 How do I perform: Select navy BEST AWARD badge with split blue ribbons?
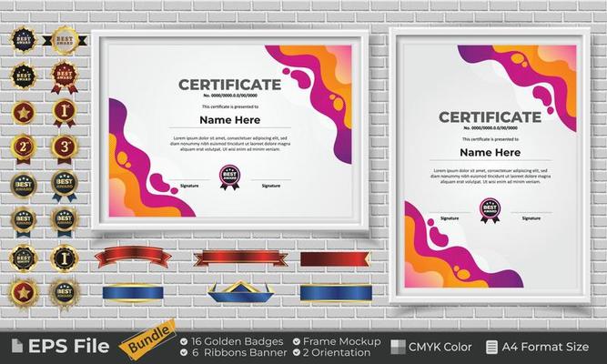(x=65, y=186)
